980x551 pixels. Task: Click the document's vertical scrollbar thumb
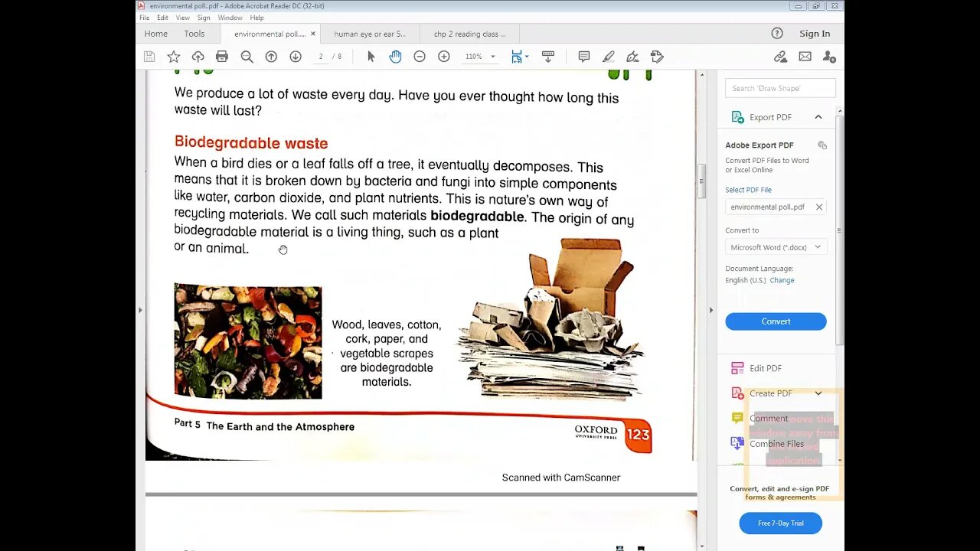click(701, 181)
